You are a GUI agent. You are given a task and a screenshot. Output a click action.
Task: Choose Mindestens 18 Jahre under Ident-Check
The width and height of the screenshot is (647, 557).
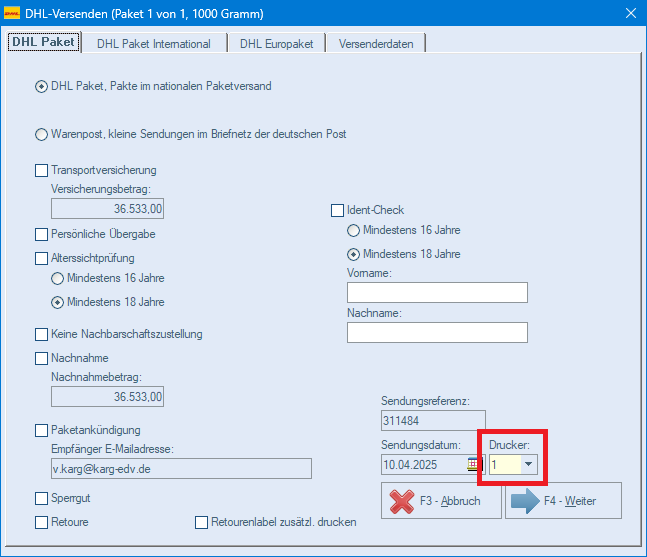pyautogui.click(x=353, y=255)
